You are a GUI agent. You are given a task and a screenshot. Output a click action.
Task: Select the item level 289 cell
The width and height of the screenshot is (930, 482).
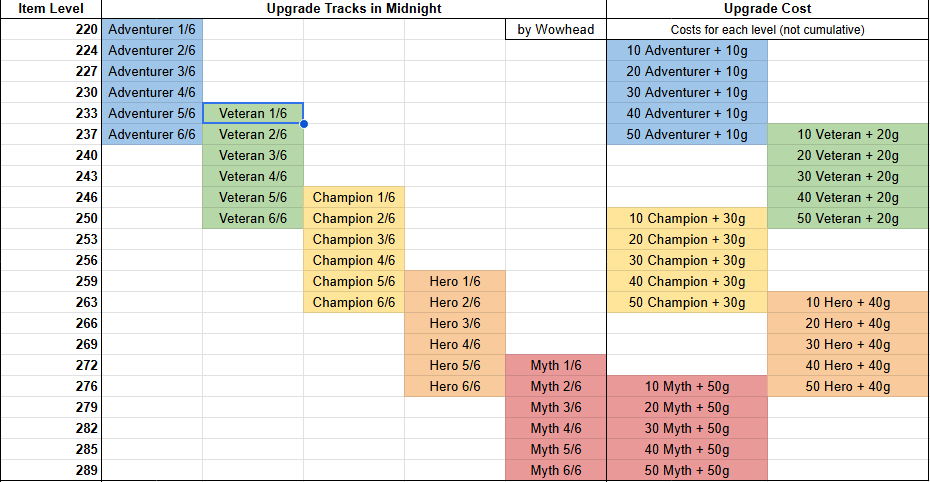pos(50,470)
